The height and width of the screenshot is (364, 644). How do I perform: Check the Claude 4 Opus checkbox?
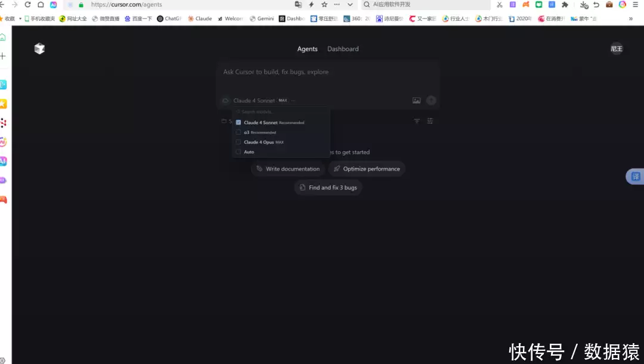(238, 142)
